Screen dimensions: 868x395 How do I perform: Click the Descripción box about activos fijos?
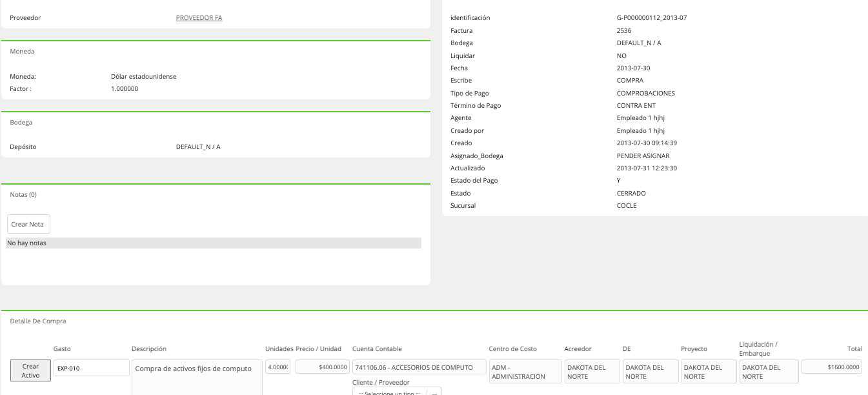click(x=197, y=377)
